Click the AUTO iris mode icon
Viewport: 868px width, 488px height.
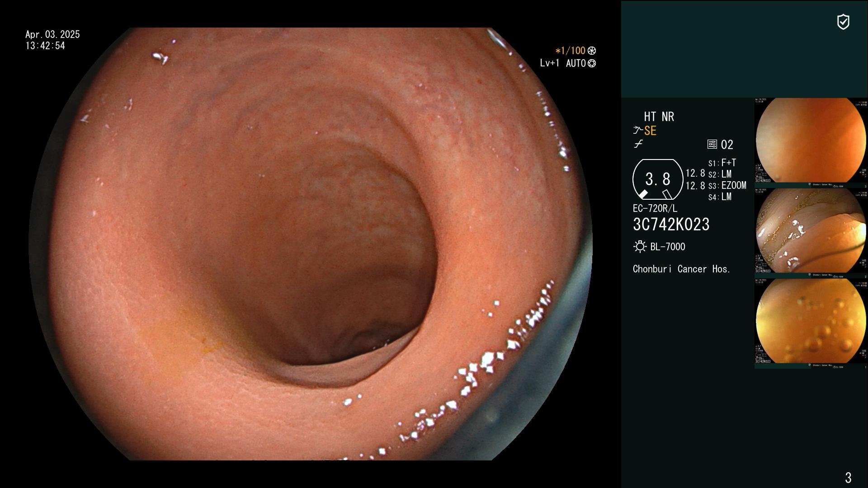click(x=592, y=64)
